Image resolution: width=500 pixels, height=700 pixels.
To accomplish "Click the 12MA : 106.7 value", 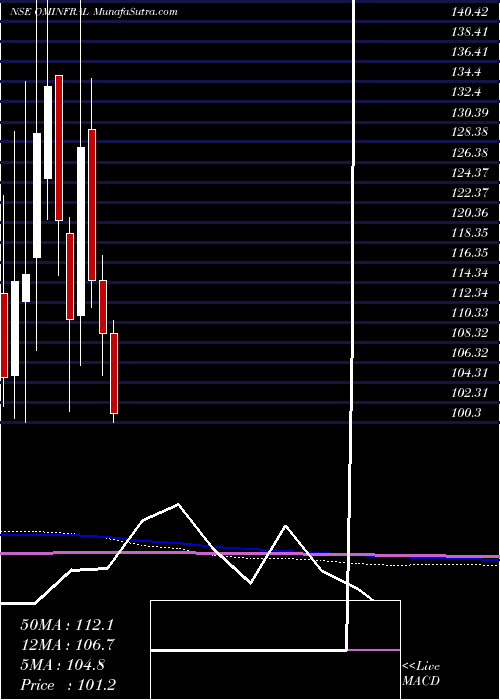I will pos(67,645).
